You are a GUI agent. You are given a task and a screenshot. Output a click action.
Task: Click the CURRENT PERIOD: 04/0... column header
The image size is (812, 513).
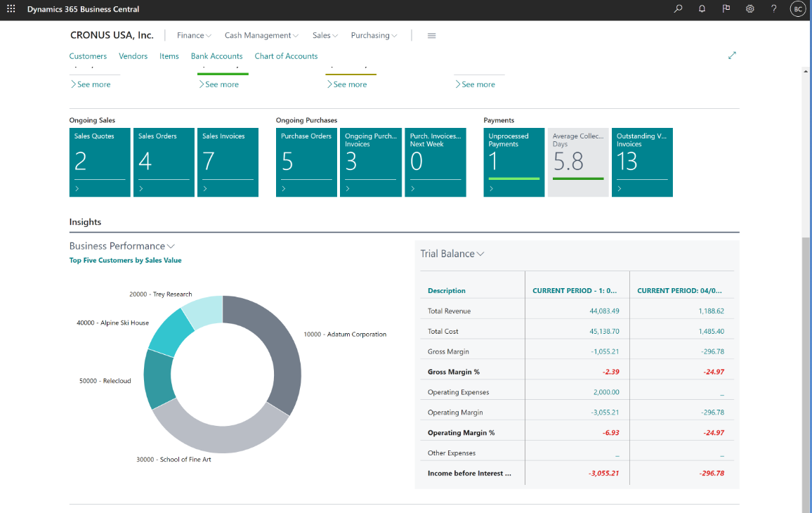coord(679,291)
